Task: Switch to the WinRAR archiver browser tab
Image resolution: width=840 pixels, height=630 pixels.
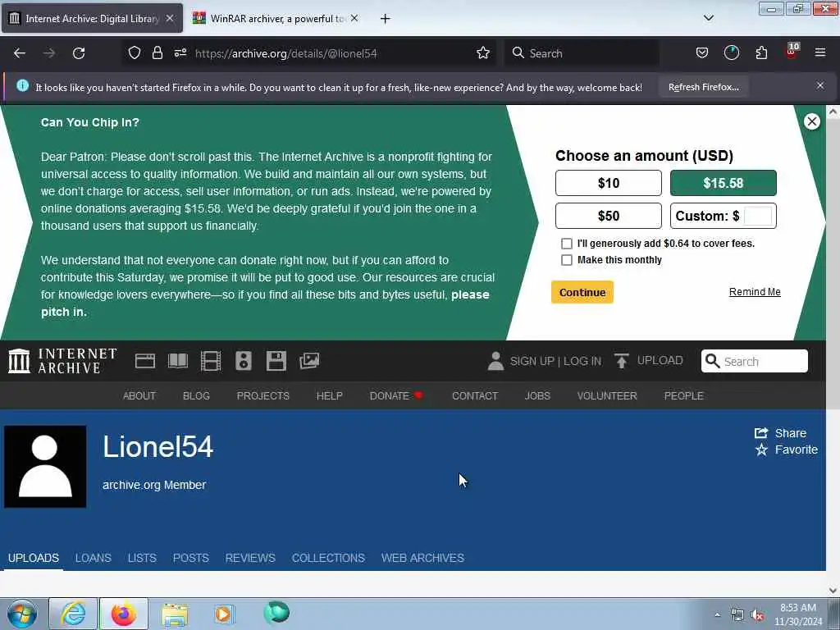Action: click(276, 18)
